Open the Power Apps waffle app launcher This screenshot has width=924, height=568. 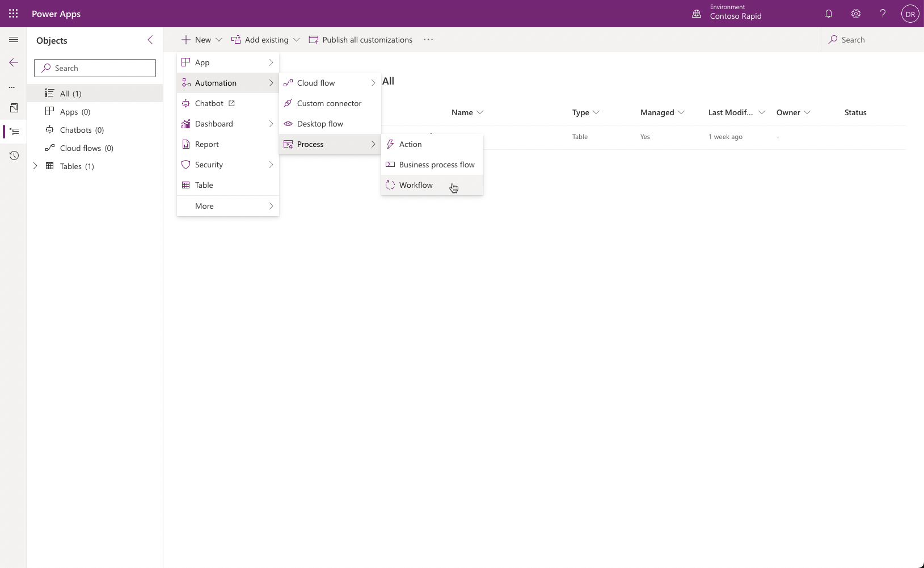pos(14,13)
